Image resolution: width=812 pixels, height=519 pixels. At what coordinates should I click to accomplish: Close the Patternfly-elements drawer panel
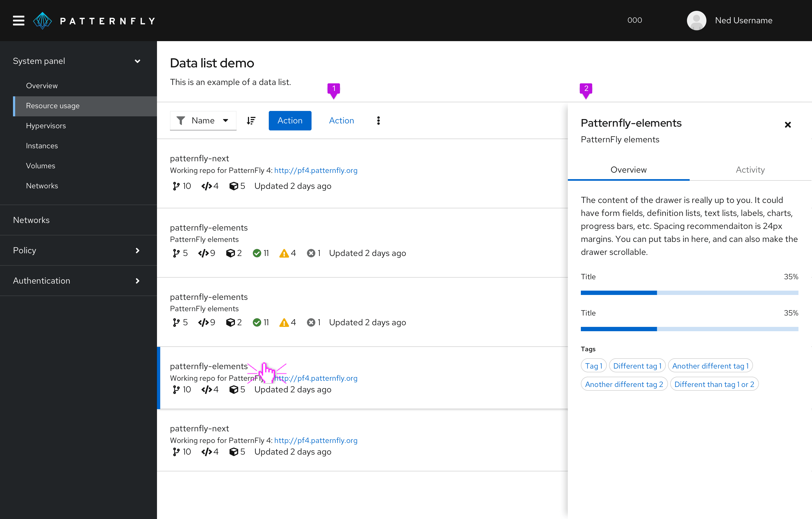coord(788,125)
